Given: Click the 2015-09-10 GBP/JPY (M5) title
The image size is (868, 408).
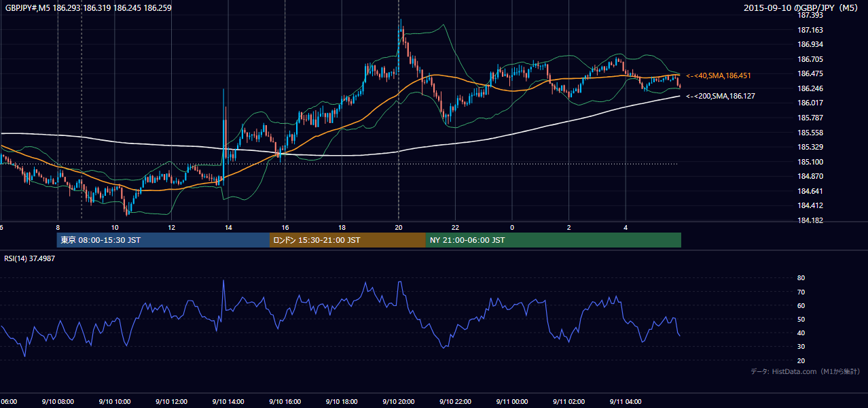Looking at the screenshot, I should (801, 8).
